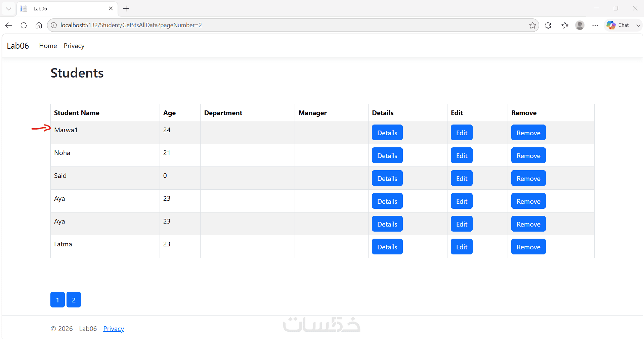Open the Extensions puzzle icon
Screen dimensions: 644x339
click(548, 25)
